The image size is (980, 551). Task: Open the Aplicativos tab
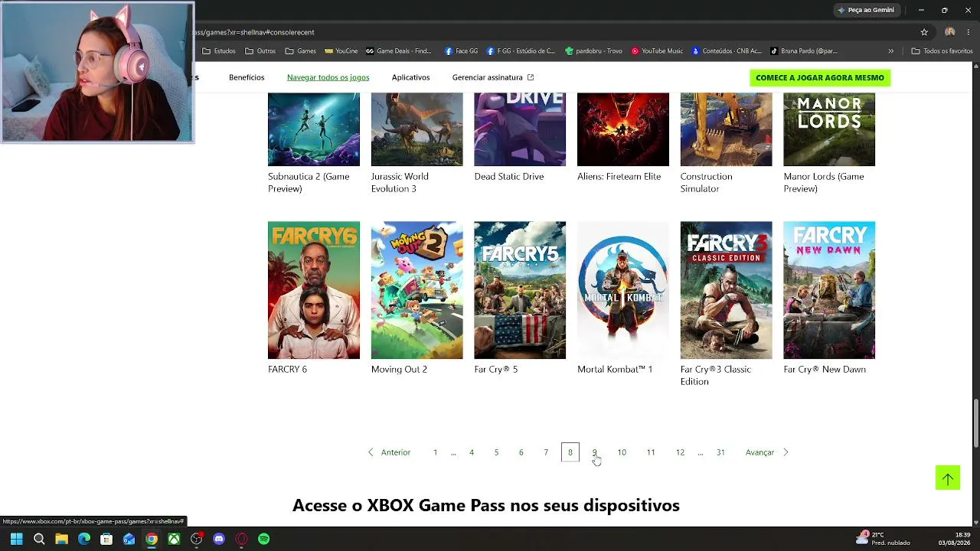coord(410,77)
